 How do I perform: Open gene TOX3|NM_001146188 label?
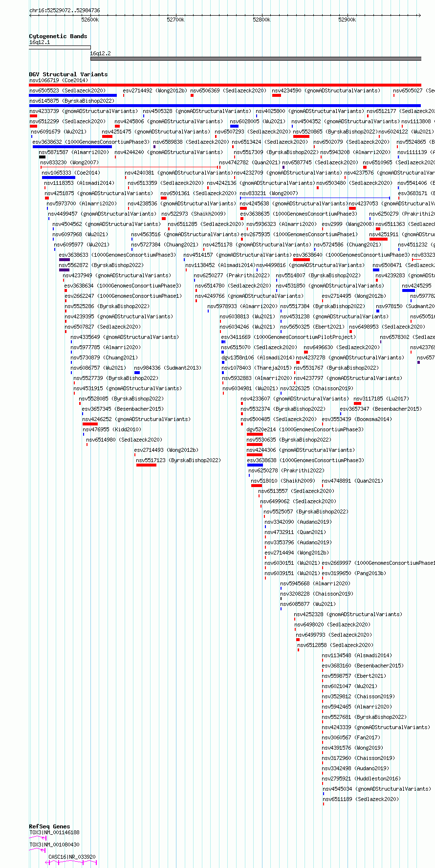(x=54, y=832)
